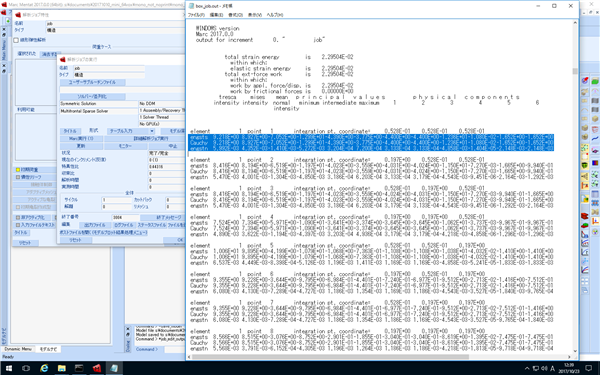
Task: Float the Main Menu dock panel
Action: [4, 35]
